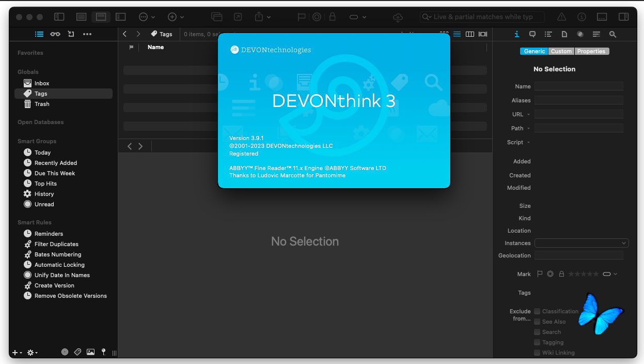Check the See Also exclude checkbox
644x364 pixels.
[x=537, y=322]
